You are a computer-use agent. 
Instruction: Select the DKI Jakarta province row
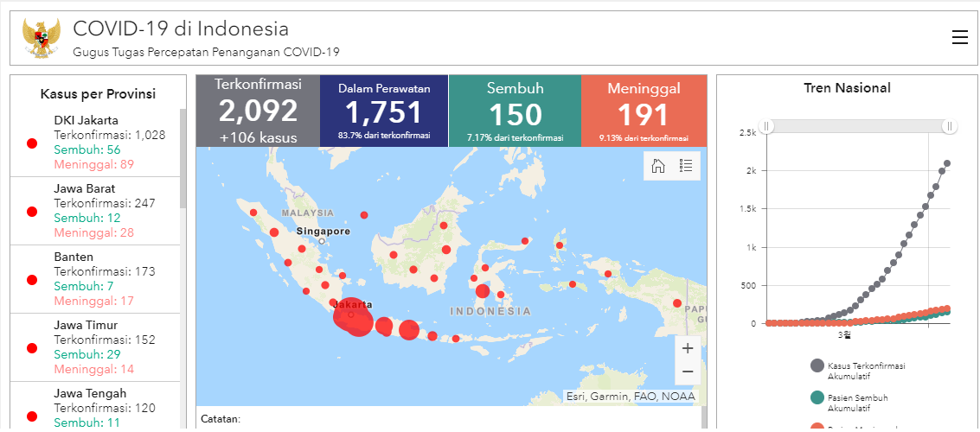95,143
